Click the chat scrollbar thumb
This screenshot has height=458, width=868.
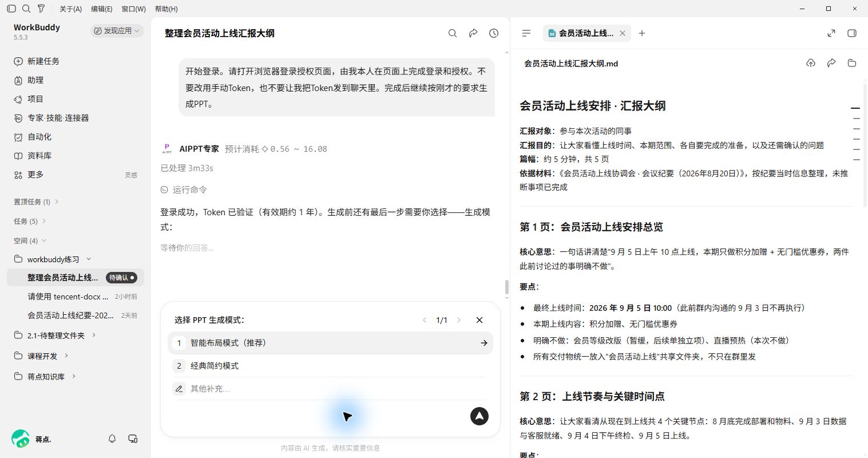506,288
